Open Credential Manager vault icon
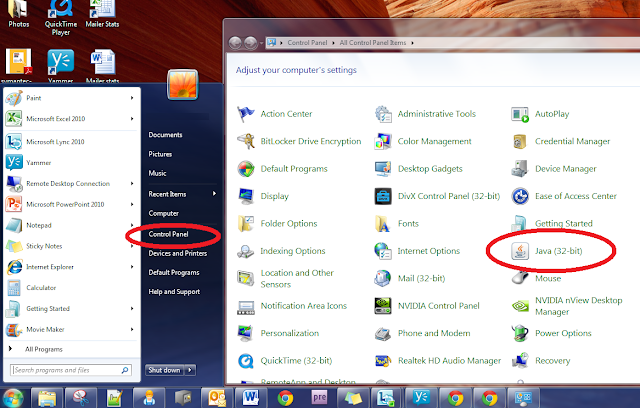Image resolution: width=640 pixels, height=408 pixels. [520, 141]
